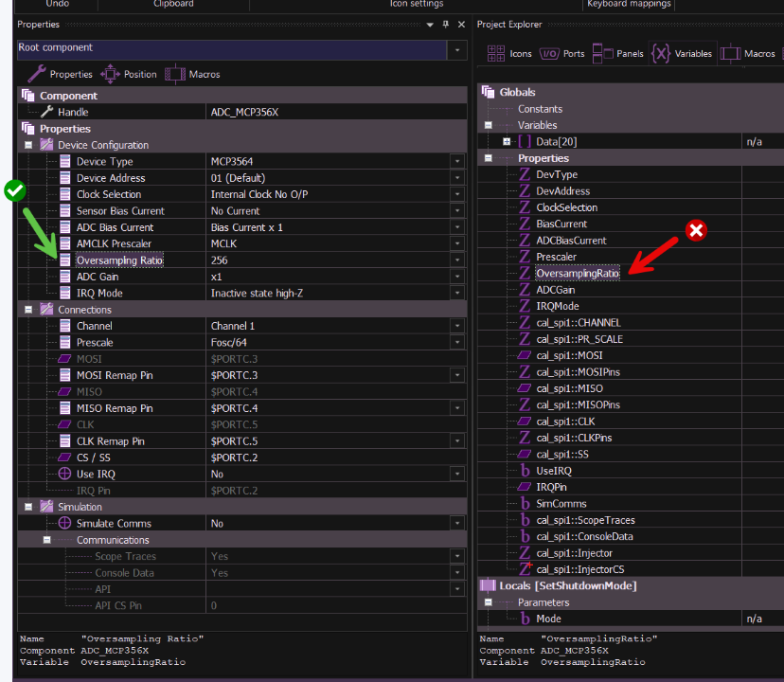Click the UseIRQ boolean variable icon

click(x=525, y=471)
